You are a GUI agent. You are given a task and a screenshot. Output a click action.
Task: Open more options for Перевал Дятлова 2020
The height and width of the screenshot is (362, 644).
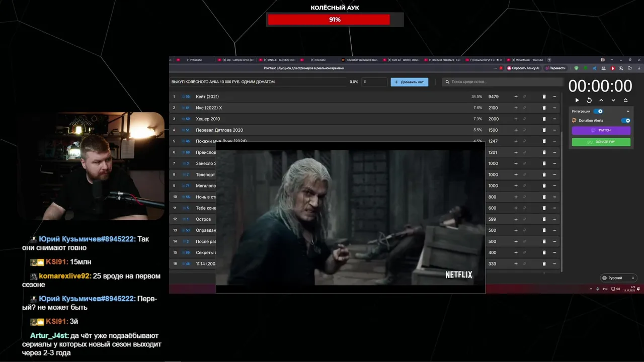(554, 130)
